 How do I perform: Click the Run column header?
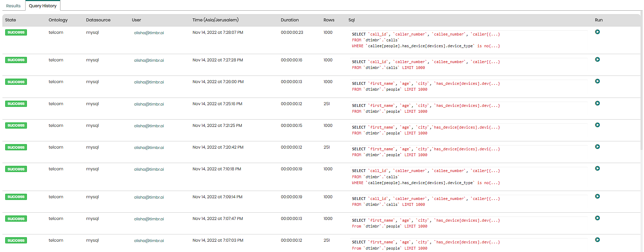tap(599, 20)
